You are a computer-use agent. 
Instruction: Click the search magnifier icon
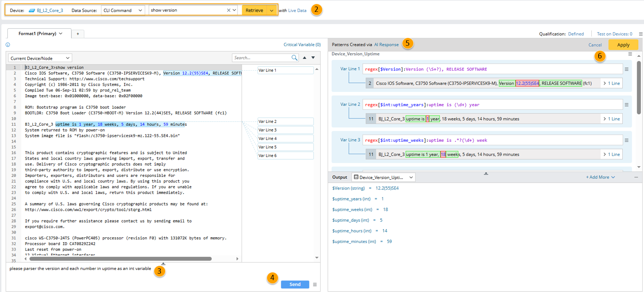coord(294,58)
